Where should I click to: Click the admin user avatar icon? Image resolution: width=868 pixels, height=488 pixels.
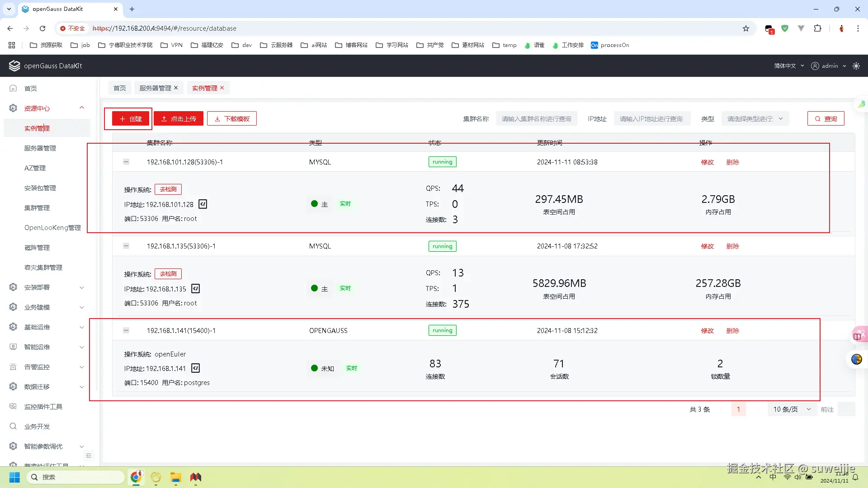point(815,66)
